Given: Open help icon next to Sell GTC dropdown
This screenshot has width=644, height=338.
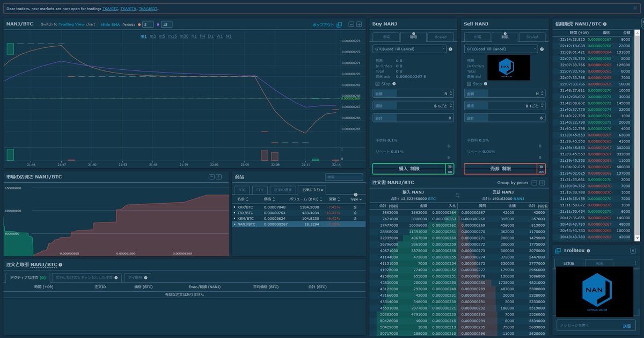Looking at the screenshot, I should tap(541, 49).
